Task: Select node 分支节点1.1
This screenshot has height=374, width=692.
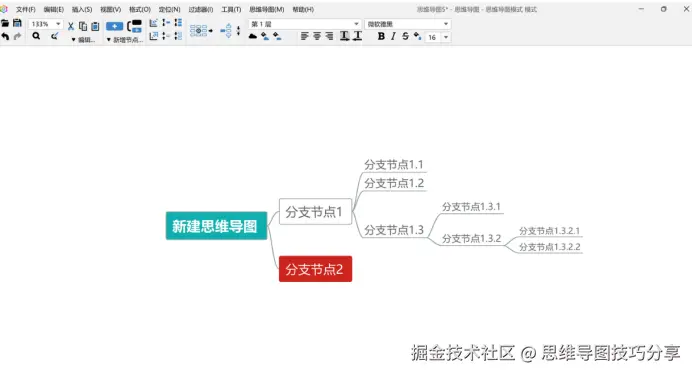Action: pos(394,165)
